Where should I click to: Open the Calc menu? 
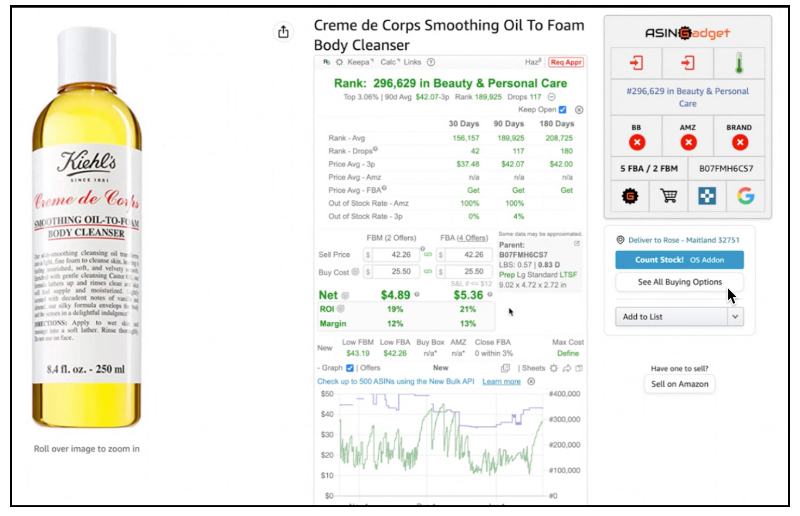(390, 62)
